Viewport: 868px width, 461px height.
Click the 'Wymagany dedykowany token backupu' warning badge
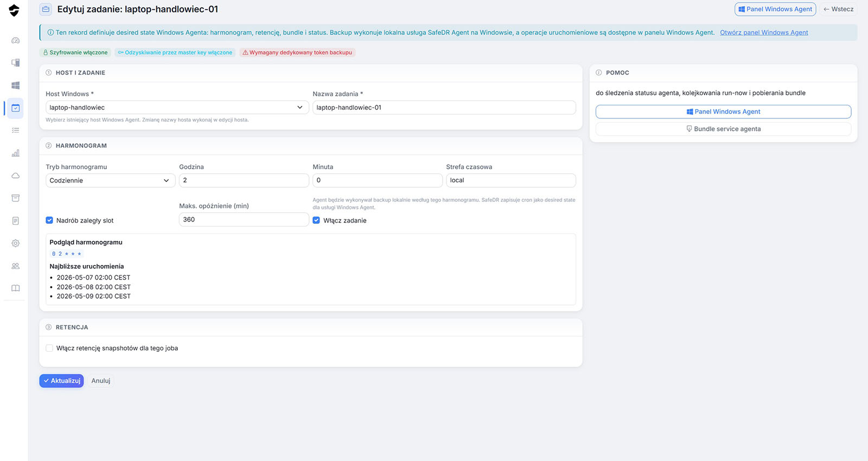(297, 53)
